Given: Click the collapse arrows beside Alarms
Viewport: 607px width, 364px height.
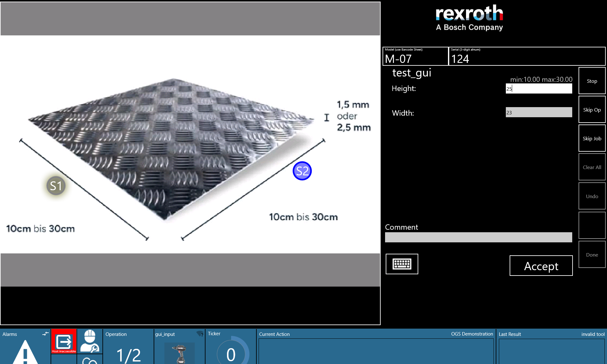Looking at the screenshot, I should pos(46,334).
